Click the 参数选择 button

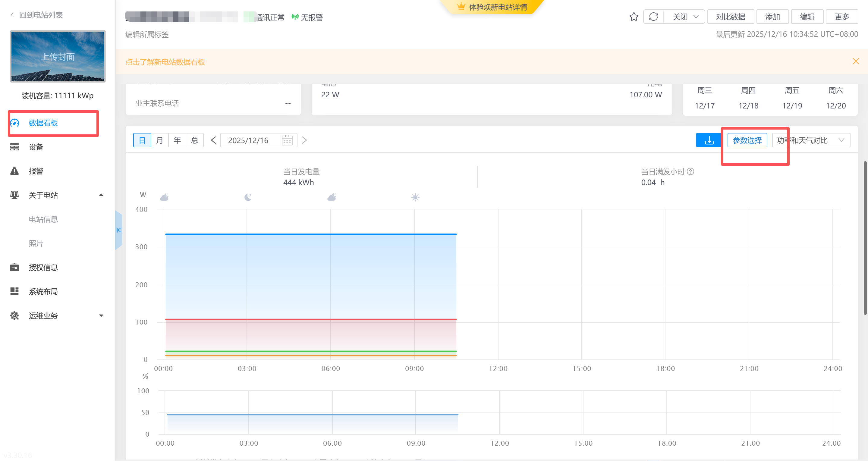point(747,140)
